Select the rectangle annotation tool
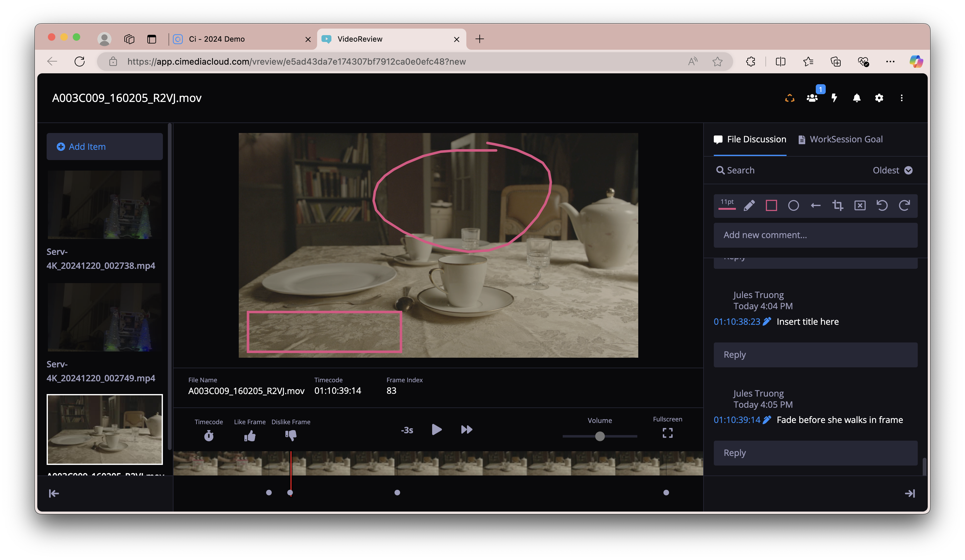The width and height of the screenshot is (965, 560). (771, 205)
